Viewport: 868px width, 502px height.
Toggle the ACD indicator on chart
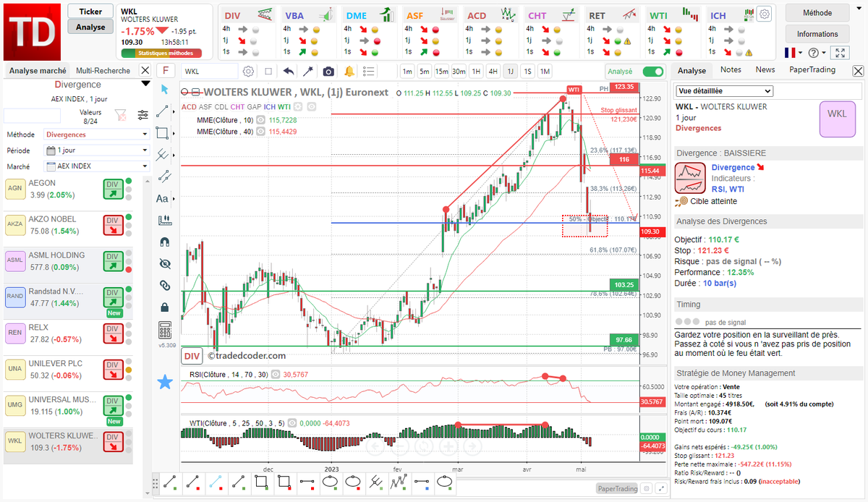[189, 107]
